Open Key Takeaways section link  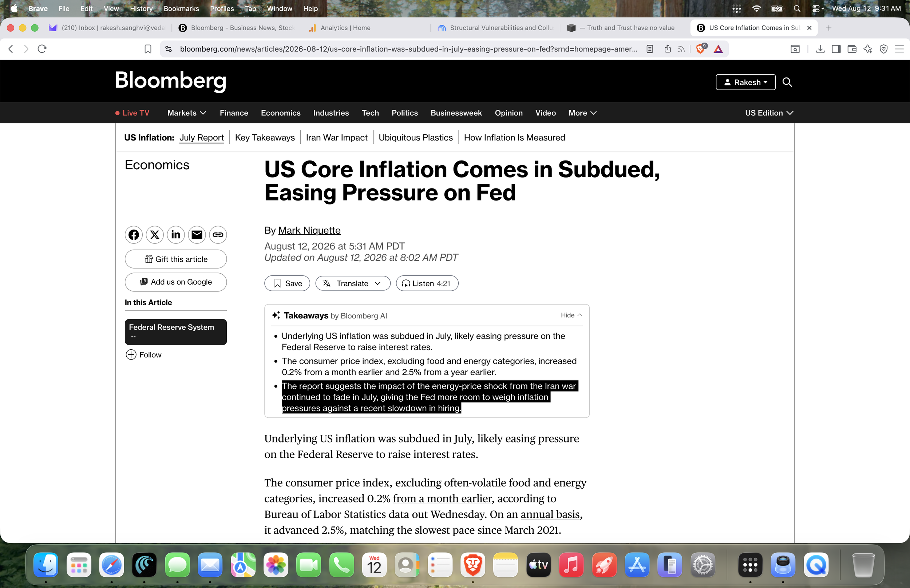point(265,138)
